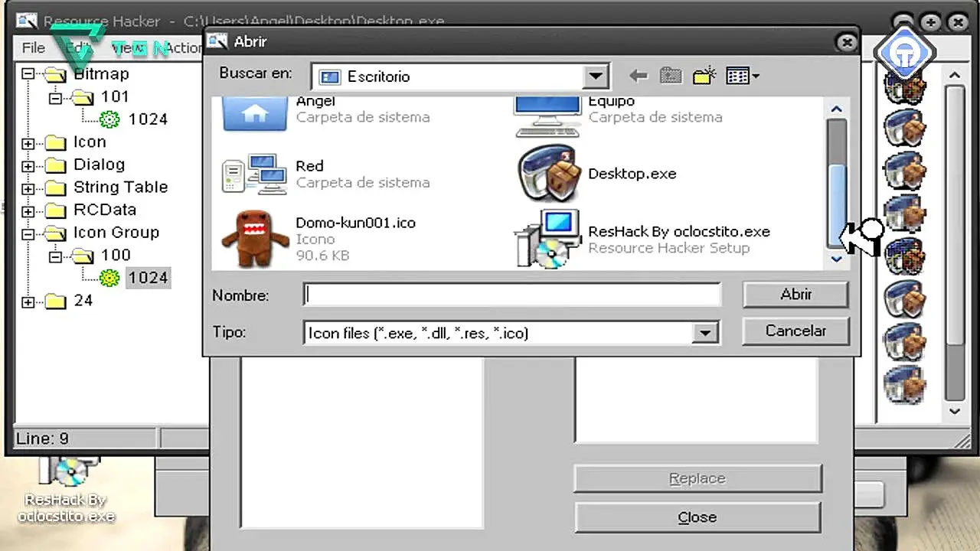The width and height of the screenshot is (980, 551).
Task: Open the Tipo file type dropdown
Action: [704, 333]
